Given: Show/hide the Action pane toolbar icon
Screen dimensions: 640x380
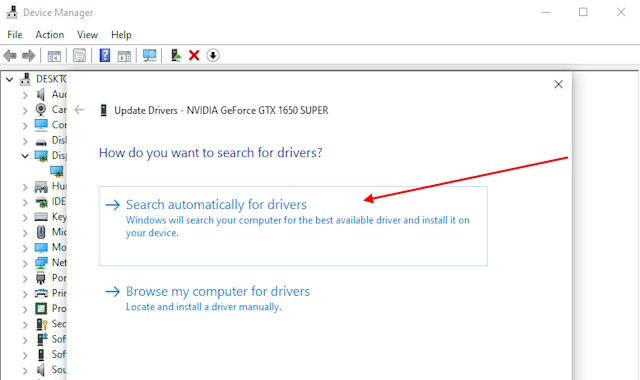Looking at the screenshot, I should [x=124, y=56].
